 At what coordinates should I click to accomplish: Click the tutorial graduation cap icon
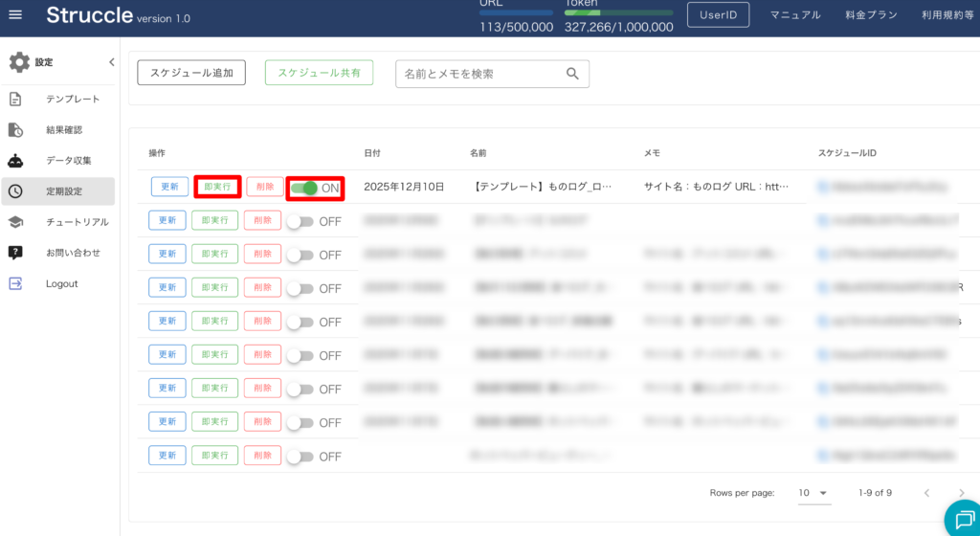coord(15,222)
